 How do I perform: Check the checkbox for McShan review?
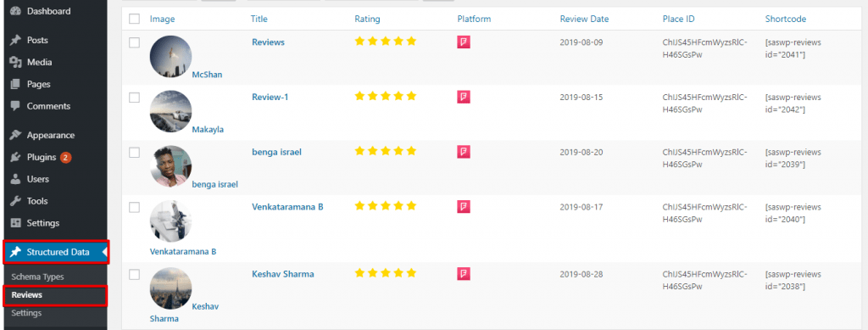click(134, 42)
